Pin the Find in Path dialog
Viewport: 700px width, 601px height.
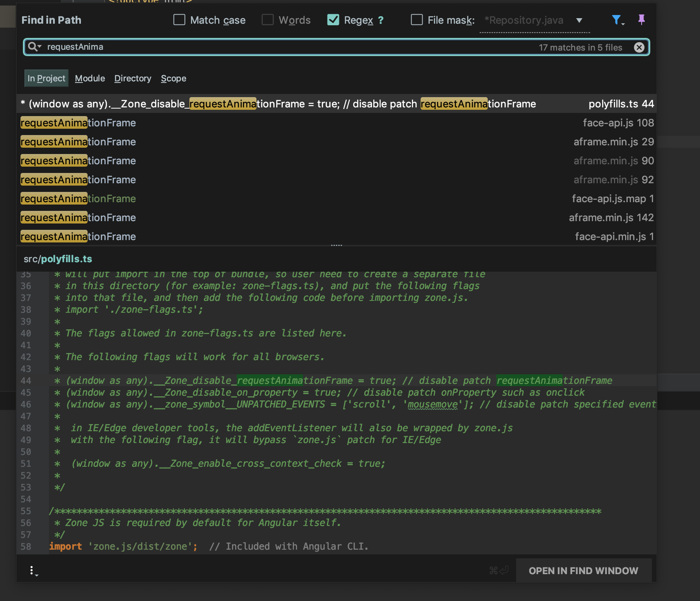[641, 19]
